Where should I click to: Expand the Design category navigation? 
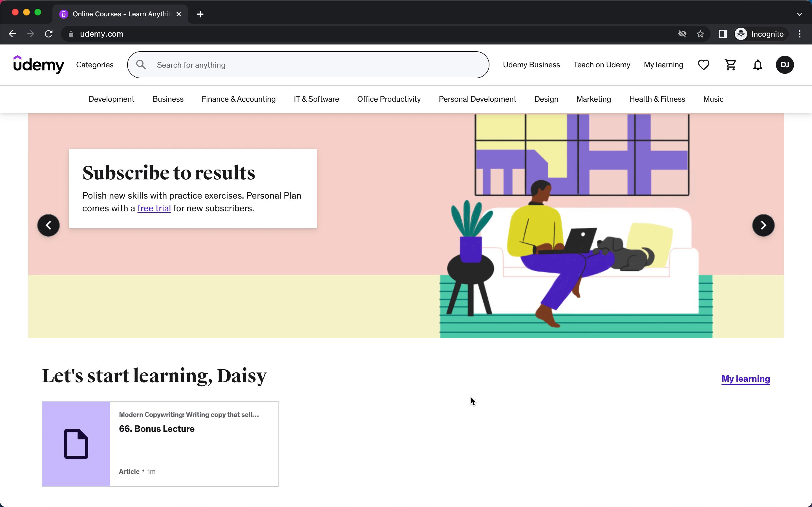point(546,99)
